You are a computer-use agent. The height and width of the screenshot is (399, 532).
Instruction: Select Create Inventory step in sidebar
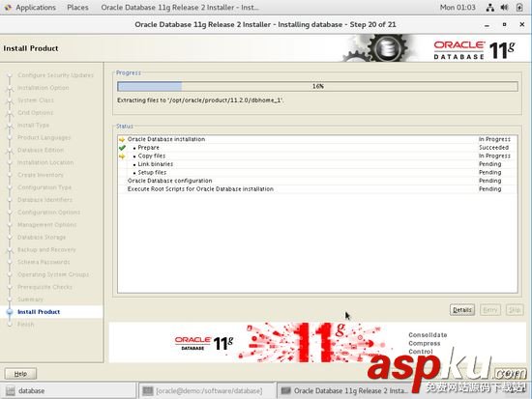click(41, 175)
